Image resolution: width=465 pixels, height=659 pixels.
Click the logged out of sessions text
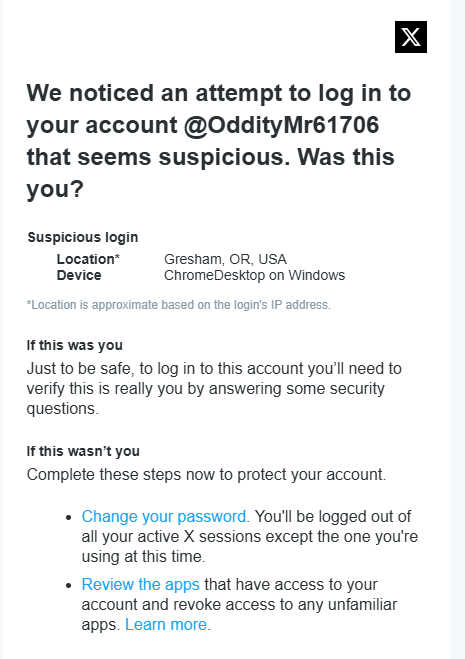pyautogui.click(x=250, y=537)
